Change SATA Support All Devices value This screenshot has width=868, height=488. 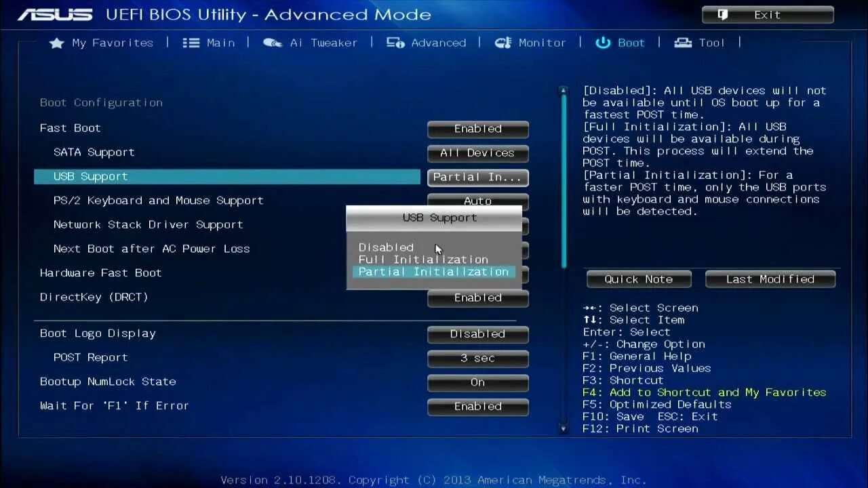point(478,153)
